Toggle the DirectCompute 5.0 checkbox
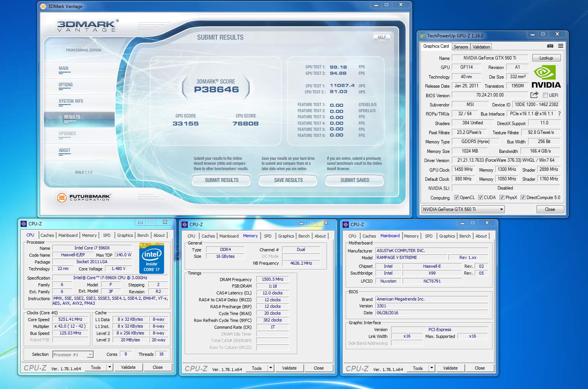588x389 pixels. pyautogui.click(x=523, y=198)
